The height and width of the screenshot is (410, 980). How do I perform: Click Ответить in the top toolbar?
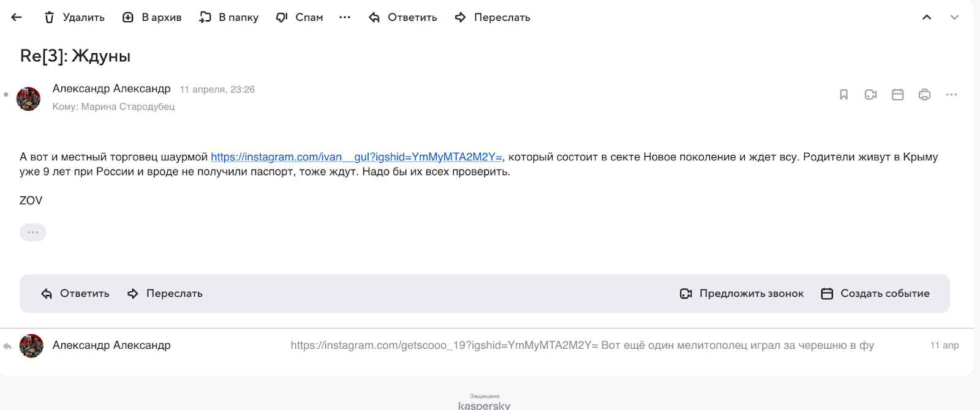pyautogui.click(x=402, y=17)
